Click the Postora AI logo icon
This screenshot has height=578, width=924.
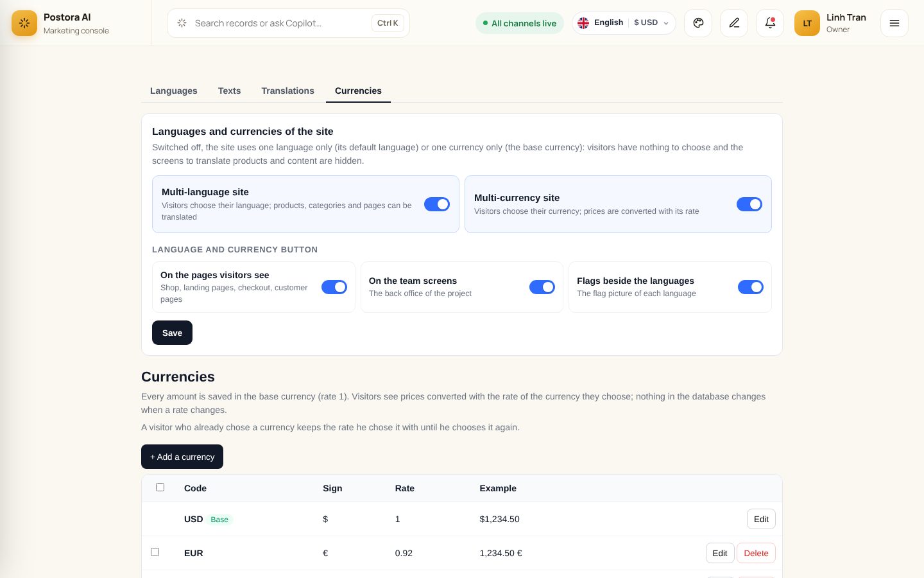(x=24, y=23)
